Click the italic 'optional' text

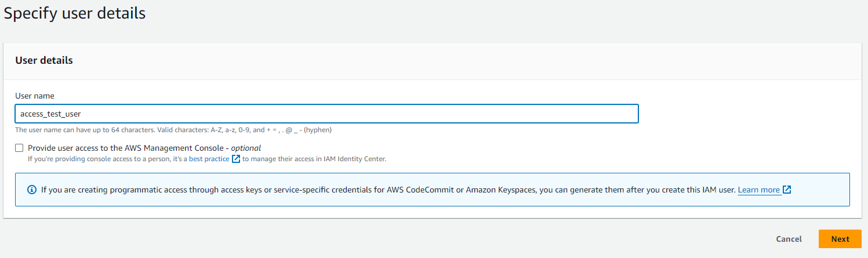pos(246,148)
